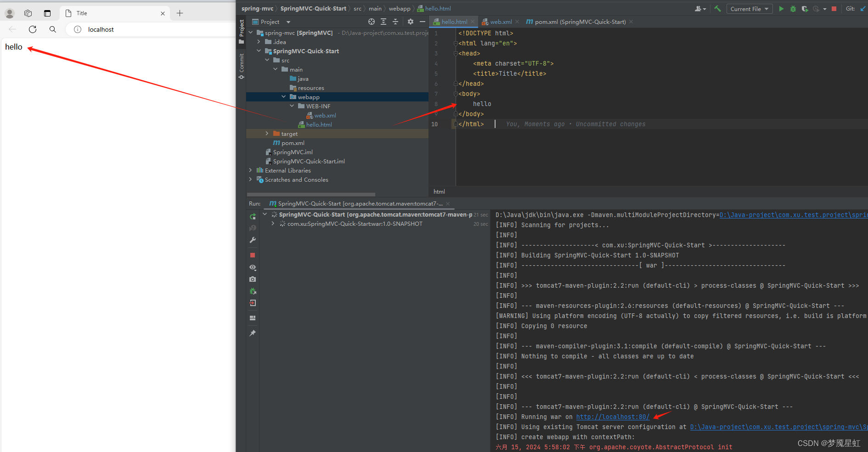Close the pom.xml editor tab

631,22
